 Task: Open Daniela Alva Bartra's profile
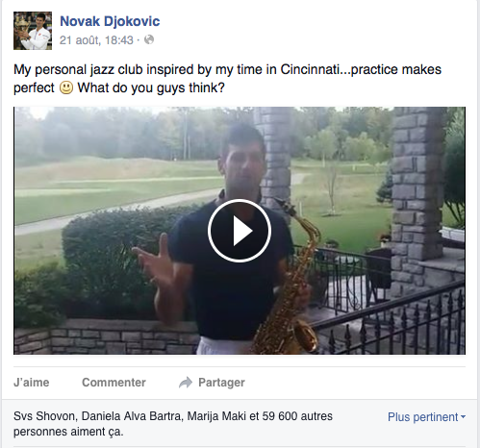pos(132,416)
